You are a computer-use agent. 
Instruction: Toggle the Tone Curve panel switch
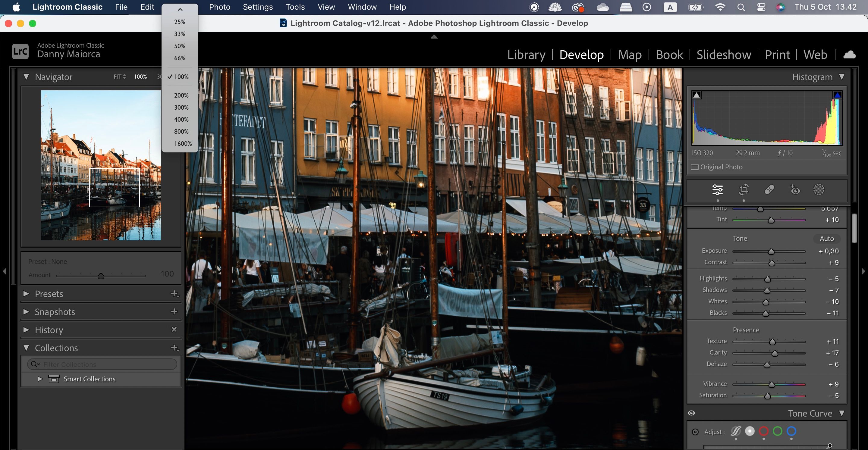[x=691, y=413]
